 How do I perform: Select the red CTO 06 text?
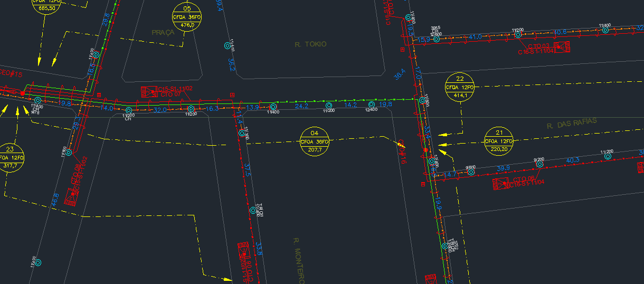524,179
